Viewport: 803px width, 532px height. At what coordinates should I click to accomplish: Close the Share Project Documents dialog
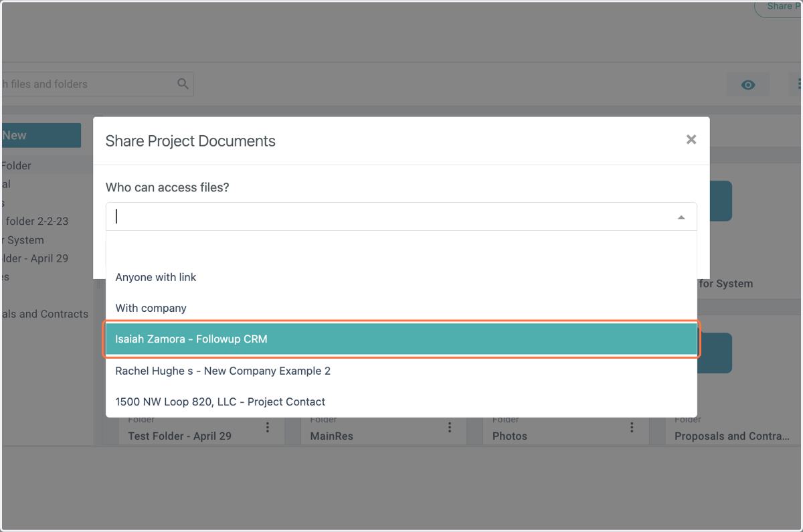point(691,139)
